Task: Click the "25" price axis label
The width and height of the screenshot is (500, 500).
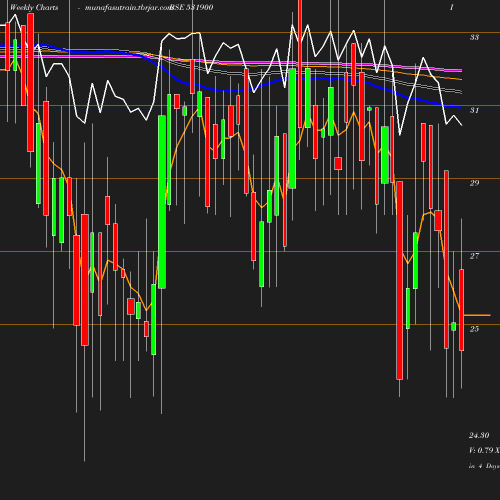Action: (x=474, y=329)
